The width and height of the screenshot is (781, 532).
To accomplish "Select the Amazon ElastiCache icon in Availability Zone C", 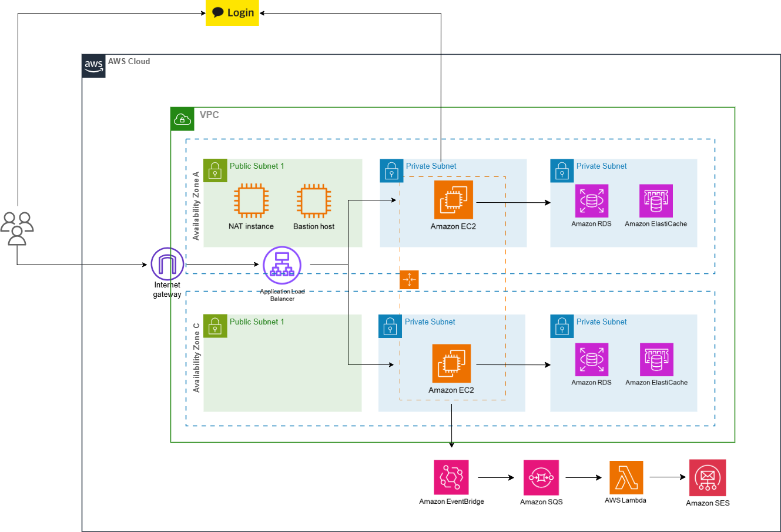I will point(656,360).
